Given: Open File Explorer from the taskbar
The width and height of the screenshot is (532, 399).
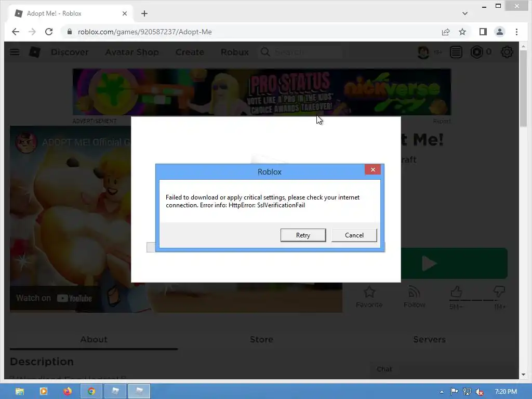Looking at the screenshot, I should point(20,392).
